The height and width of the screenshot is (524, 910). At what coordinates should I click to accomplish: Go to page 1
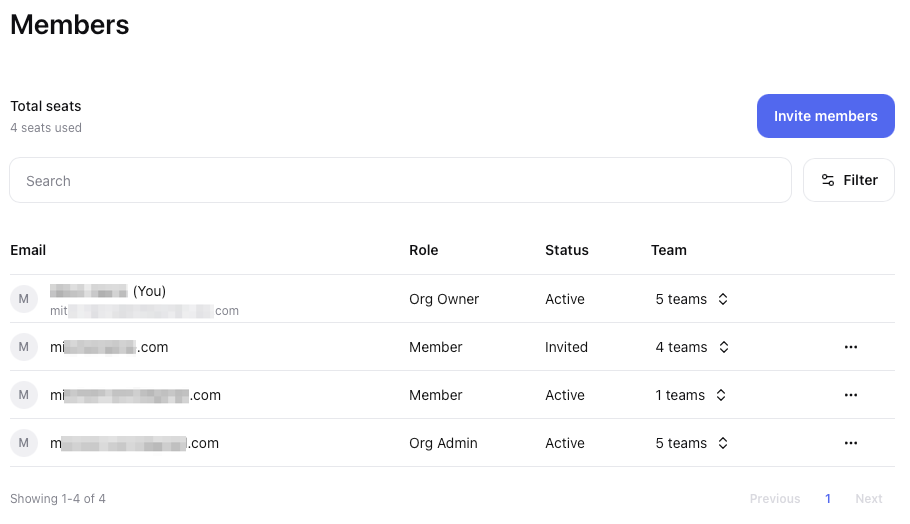tap(828, 498)
